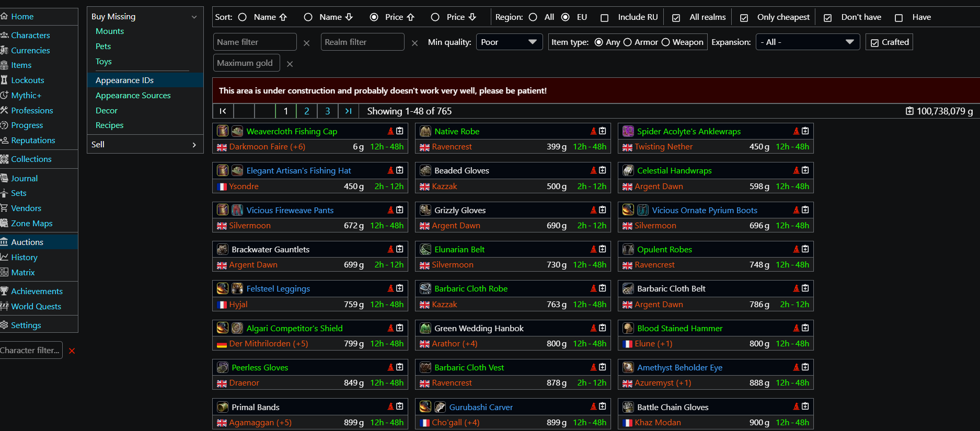Image resolution: width=980 pixels, height=431 pixels.
Task: Select Armor item type
Action: (x=628, y=42)
